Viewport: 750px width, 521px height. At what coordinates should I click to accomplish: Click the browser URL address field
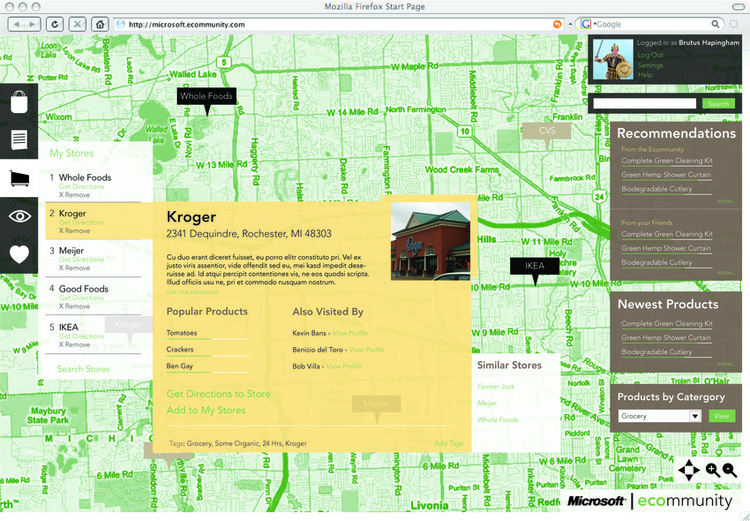340,24
